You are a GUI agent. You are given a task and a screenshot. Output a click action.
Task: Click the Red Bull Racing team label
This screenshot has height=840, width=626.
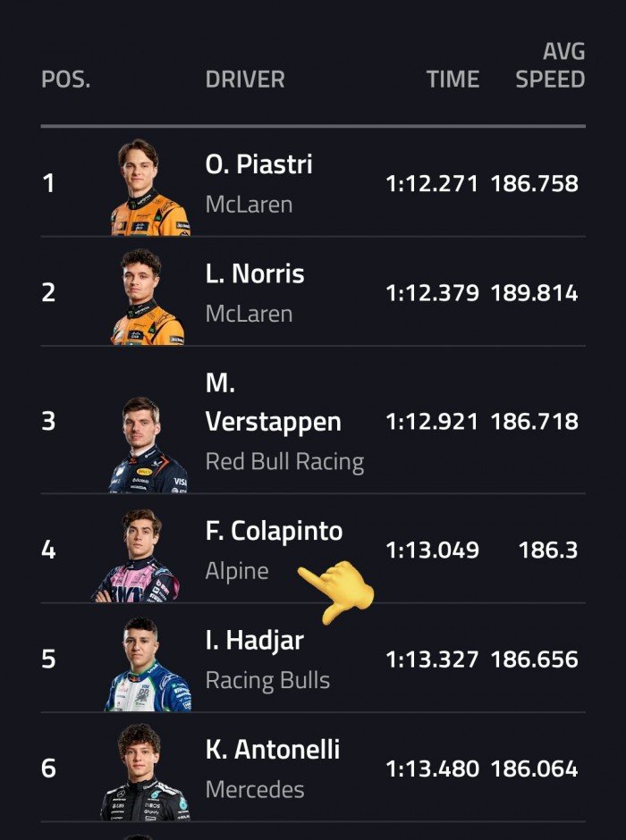pyautogui.click(x=284, y=462)
